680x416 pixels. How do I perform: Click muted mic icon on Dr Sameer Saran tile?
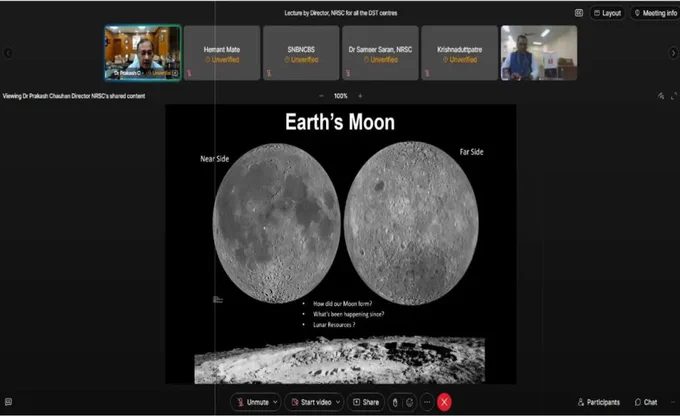(x=348, y=73)
